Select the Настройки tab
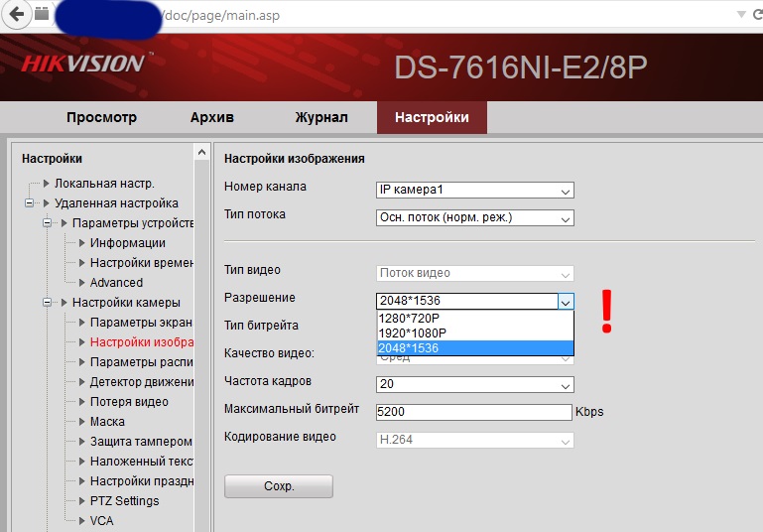This screenshot has width=763, height=532. coord(432,117)
